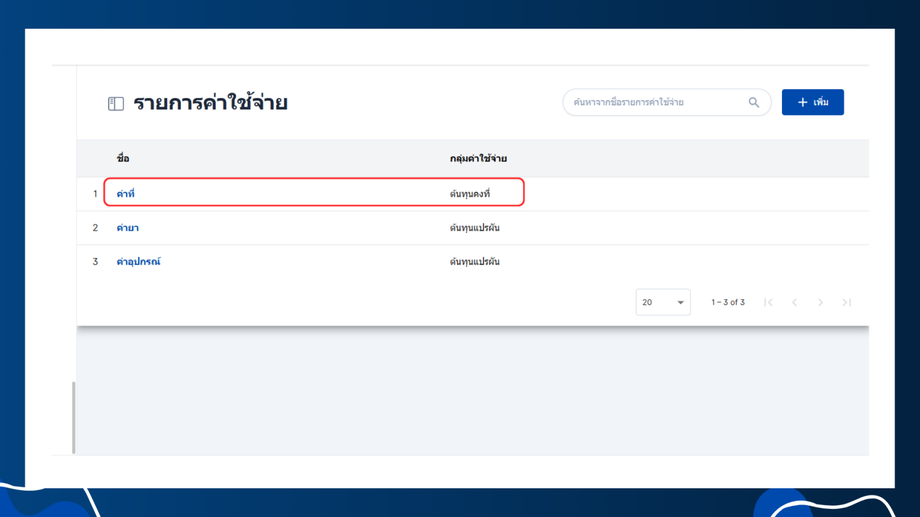920x517 pixels.
Task: Click the blue เพิ่ม add button
Action: [813, 102]
